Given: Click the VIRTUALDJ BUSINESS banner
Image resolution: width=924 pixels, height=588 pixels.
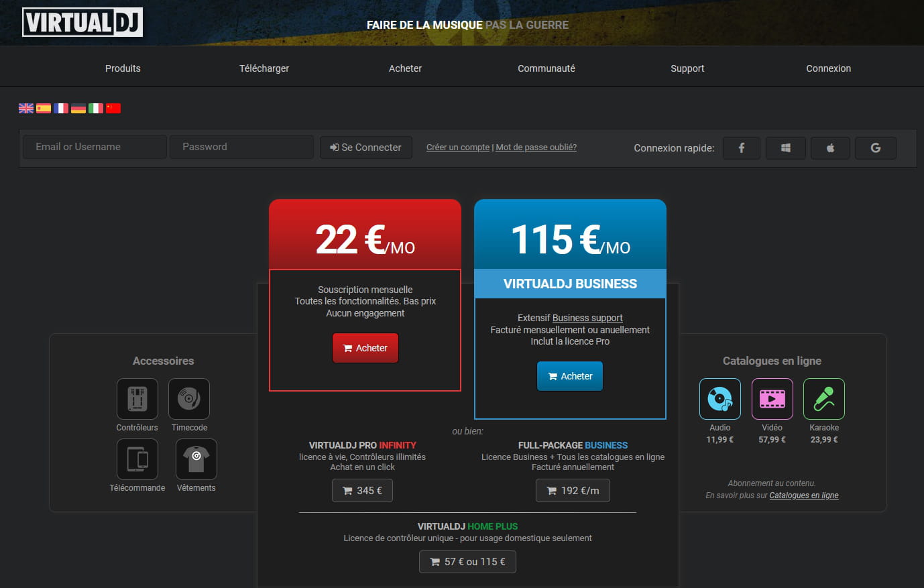Looking at the screenshot, I should pyautogui.click(x=570, y=284).
